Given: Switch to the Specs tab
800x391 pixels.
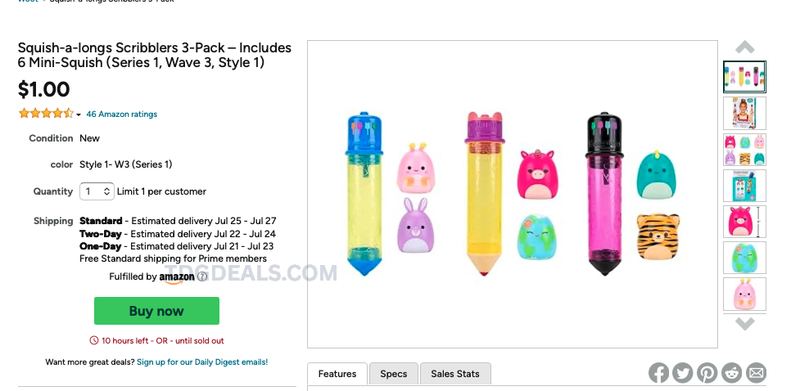Looking at the screenshot, I should point(393,374).
